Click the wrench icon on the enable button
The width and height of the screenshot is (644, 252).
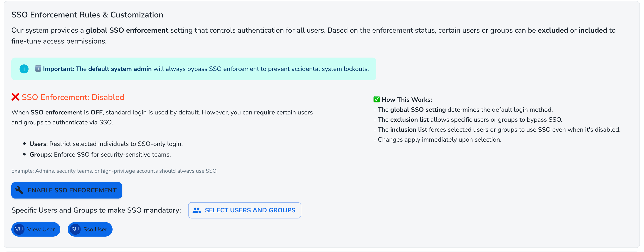tap(20, 190)
